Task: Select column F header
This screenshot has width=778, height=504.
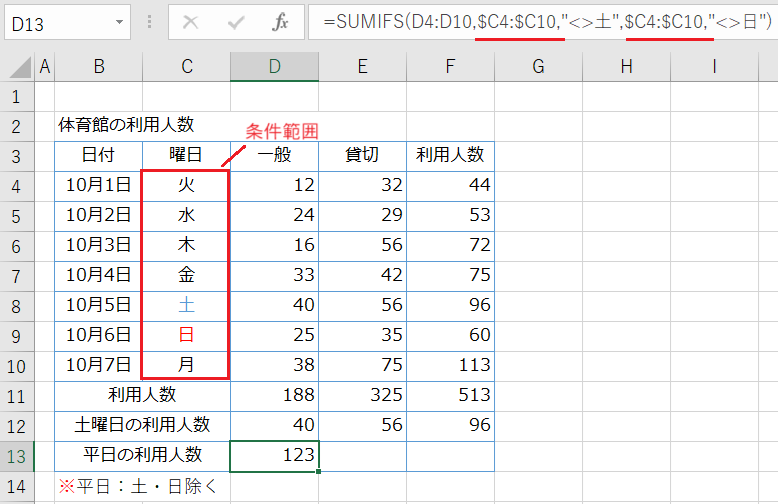Action: pyautogui.click(x=451, y=66)
